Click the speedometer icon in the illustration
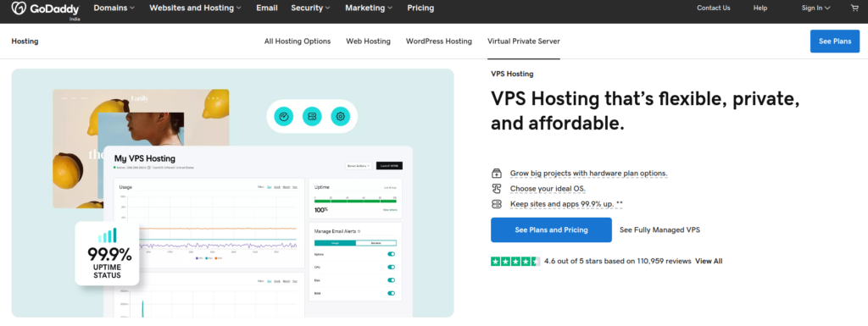 pyautogui.click(x=284, y=116)
